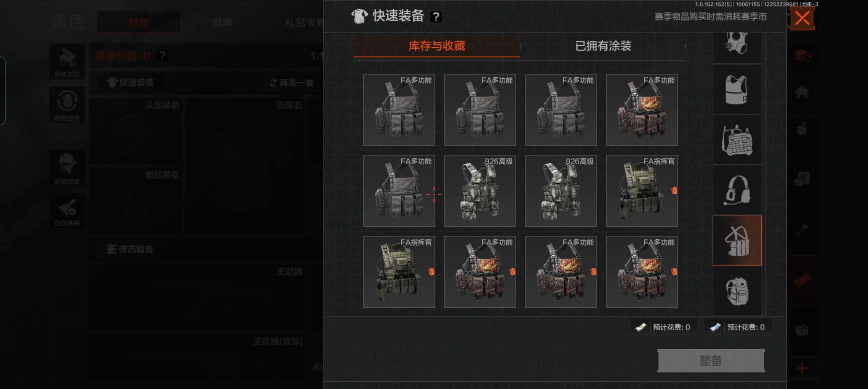
Task: Pick FA指挥官 rig in second row
Action: coord(642,191)
